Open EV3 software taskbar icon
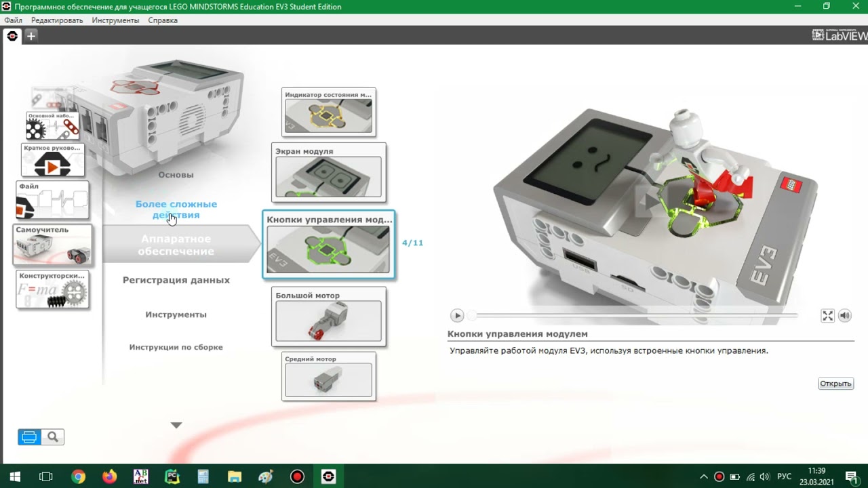This screenshot has width=868, height=488. (x=328, y=476)
